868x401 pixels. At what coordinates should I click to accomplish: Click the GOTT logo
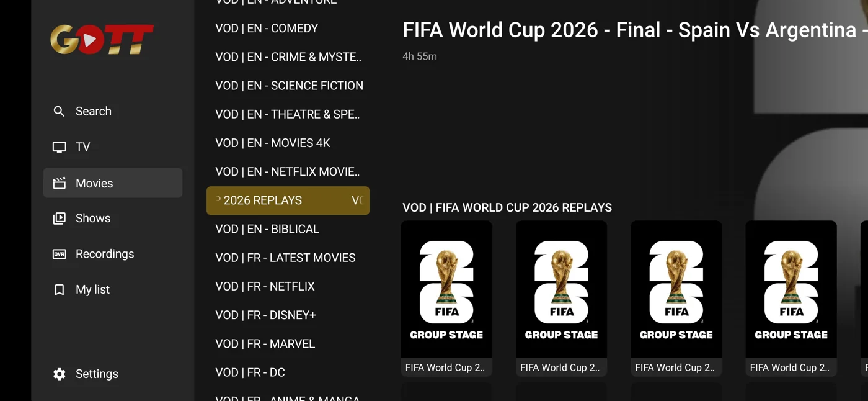point(102,40)
